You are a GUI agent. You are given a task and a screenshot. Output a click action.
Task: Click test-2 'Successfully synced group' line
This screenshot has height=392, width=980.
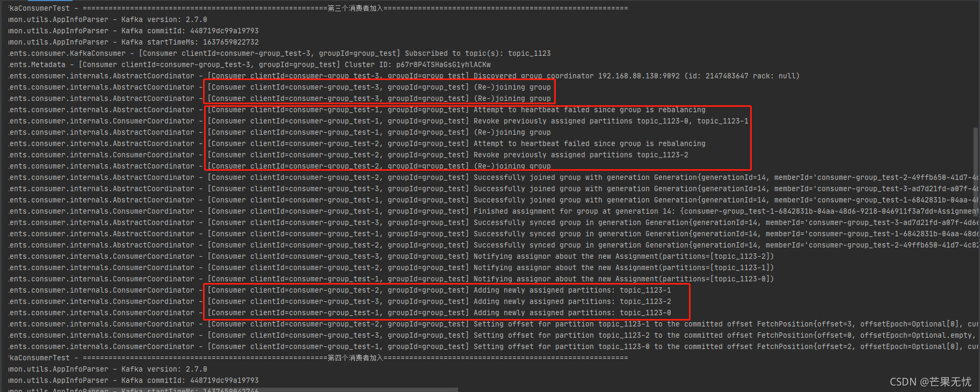[x=493, y=245]
